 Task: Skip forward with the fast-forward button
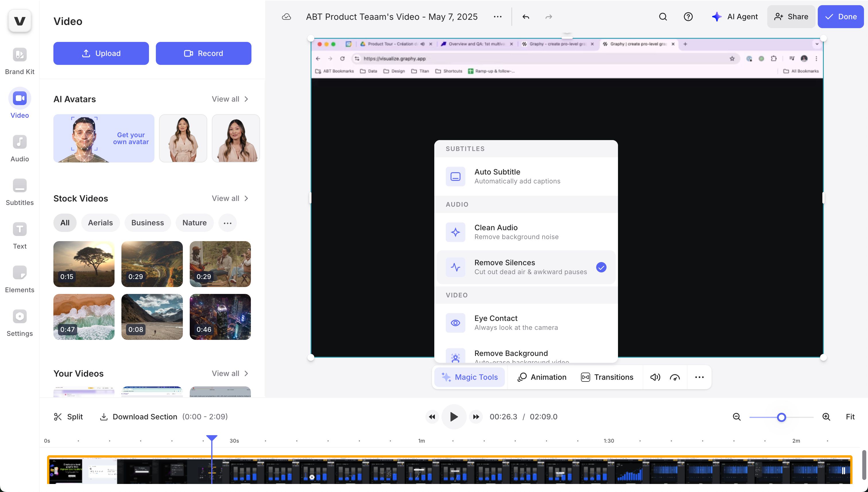pyautogui.click(x=476, y=417)
